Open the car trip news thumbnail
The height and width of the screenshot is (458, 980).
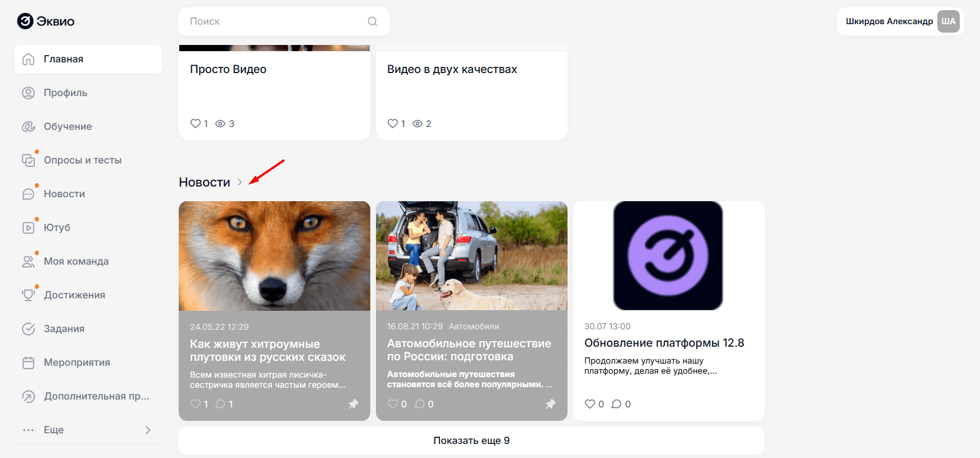click(x=471, y=256)
